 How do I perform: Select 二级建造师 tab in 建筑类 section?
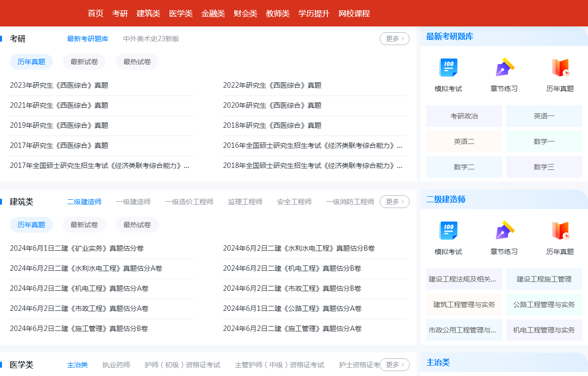[84, 202]
